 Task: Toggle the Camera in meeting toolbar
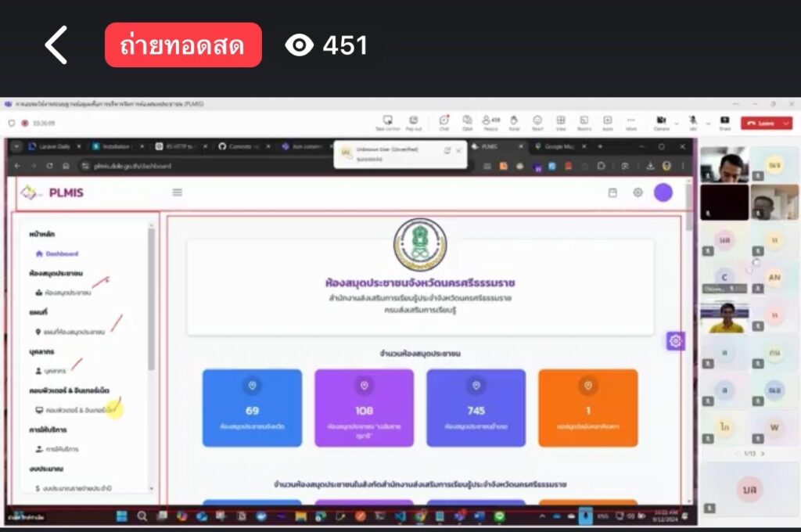(661, 122)
